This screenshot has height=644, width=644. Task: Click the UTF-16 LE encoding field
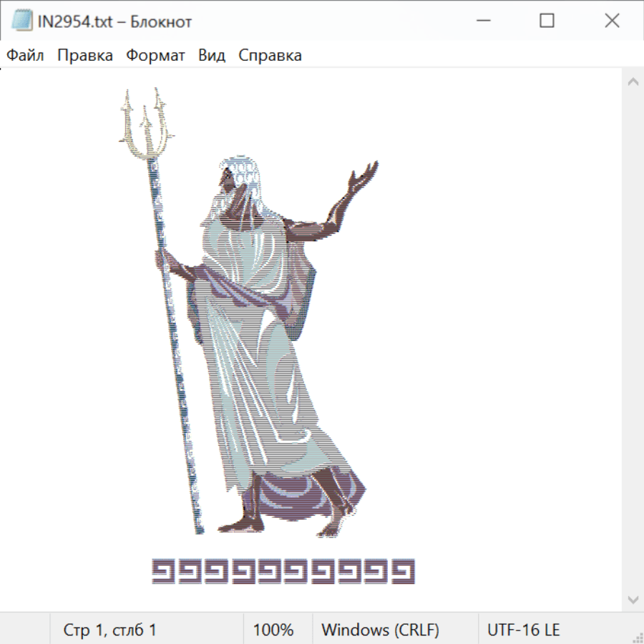[523, 630]
